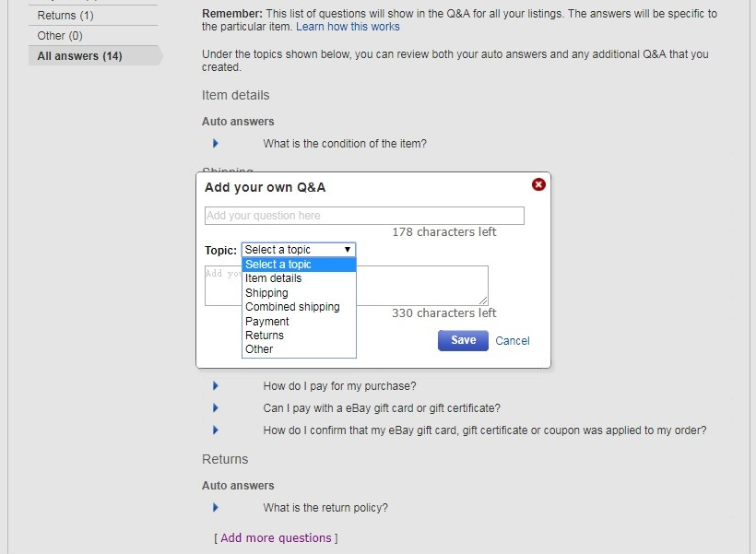
Task: Select 'Returns' in the topic list
Action: click(x=265, y=336)
